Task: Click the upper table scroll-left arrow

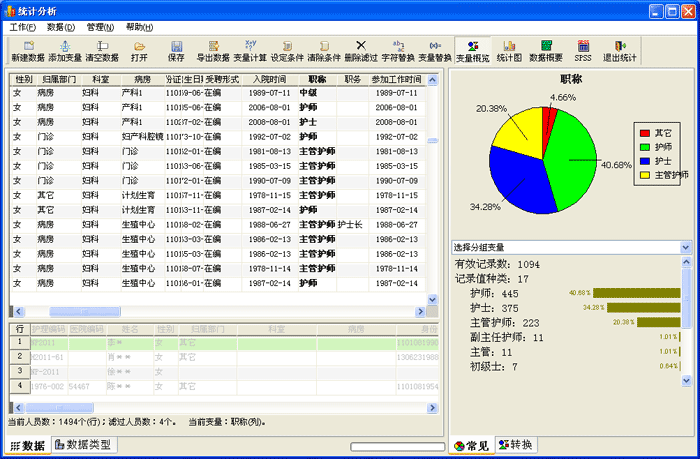Action: click(x=18, y=311)
